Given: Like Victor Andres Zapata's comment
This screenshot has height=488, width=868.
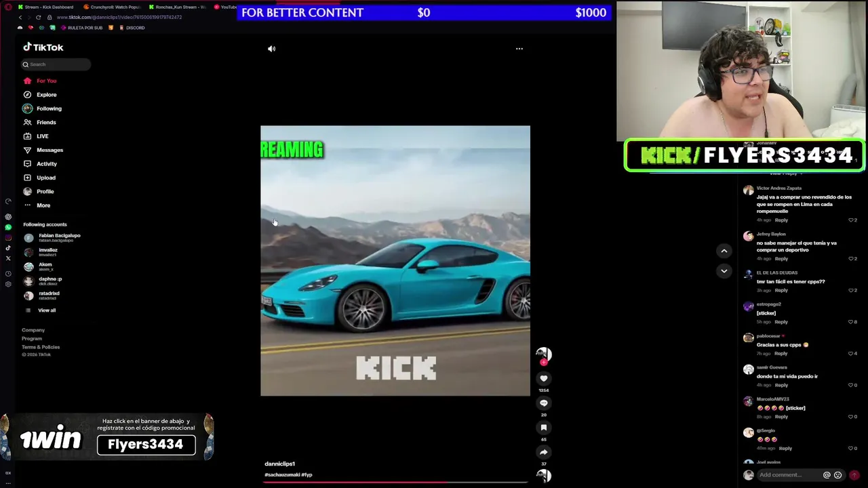Looking at the screenshot, I should pyautogui.click(x=852, y=220).
